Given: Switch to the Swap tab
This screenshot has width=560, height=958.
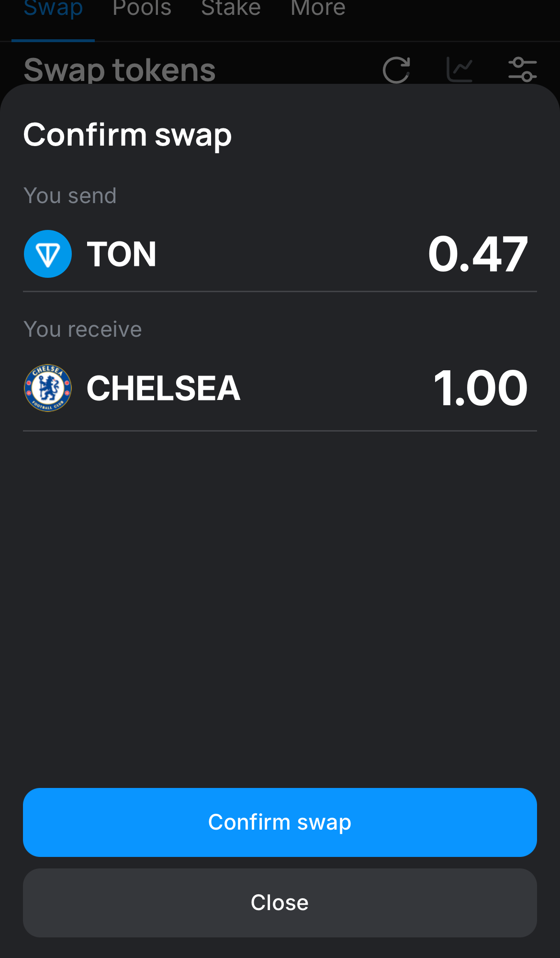Looking at the screenshot, I should click(x=53, y=8).
